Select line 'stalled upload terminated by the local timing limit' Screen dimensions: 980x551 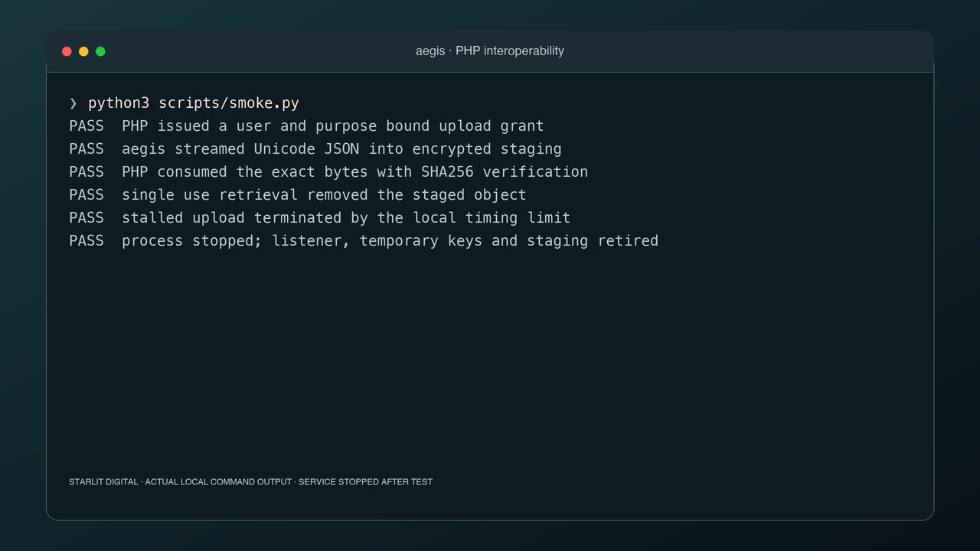(x=346, y=218)
